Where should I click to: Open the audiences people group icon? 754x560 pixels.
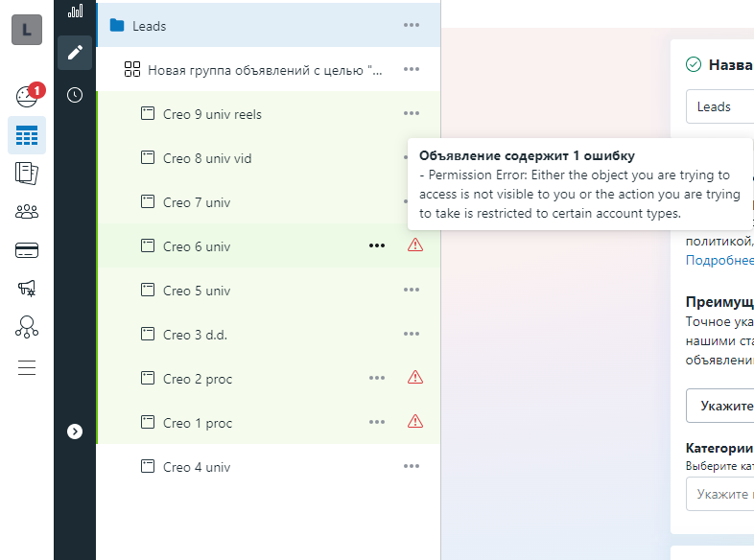[x=27, y=212]
